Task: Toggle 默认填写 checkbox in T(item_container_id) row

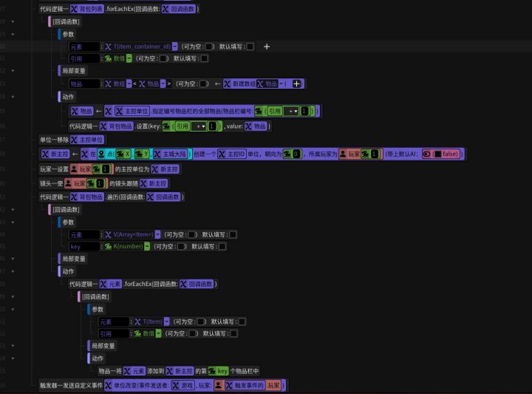Action: [250, 47]
